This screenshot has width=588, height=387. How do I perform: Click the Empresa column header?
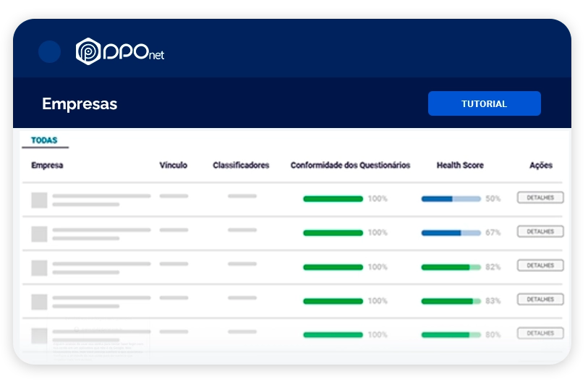point(47,166)
